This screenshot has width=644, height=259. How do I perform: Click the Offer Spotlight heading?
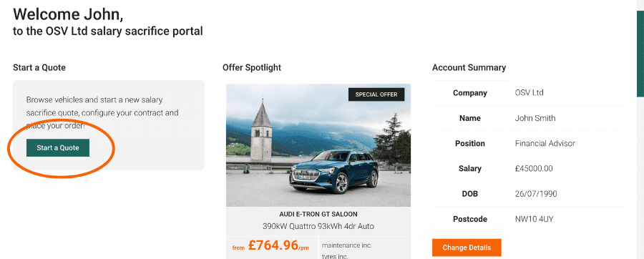tap(252, 68)
